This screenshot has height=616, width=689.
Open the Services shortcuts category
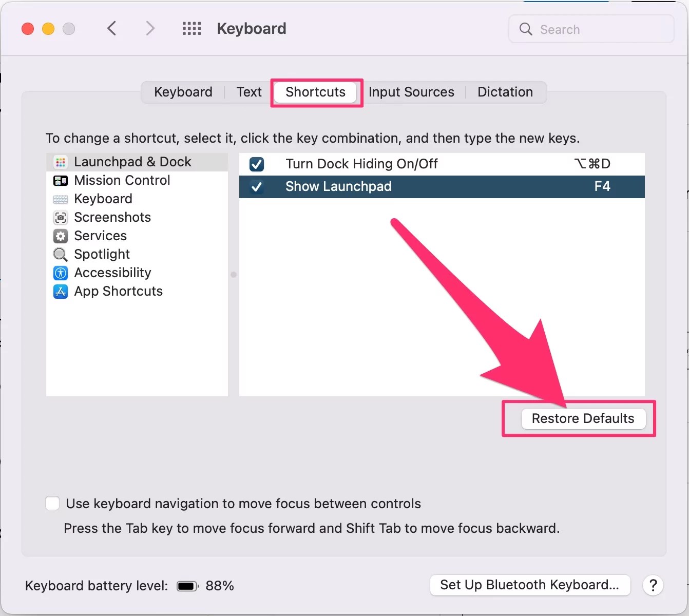pyautogui.click(x=100, y=236)
